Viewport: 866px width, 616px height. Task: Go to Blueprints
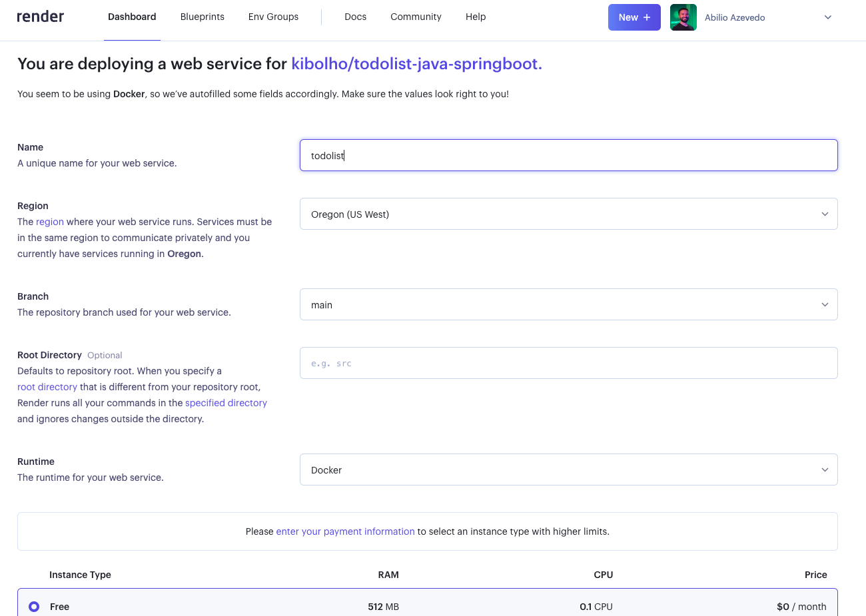203,17
